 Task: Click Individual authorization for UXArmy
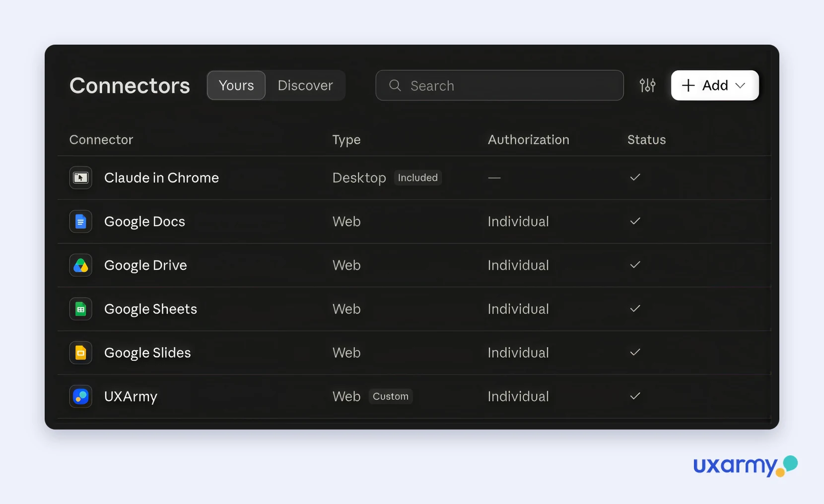(x=518, y=396)
